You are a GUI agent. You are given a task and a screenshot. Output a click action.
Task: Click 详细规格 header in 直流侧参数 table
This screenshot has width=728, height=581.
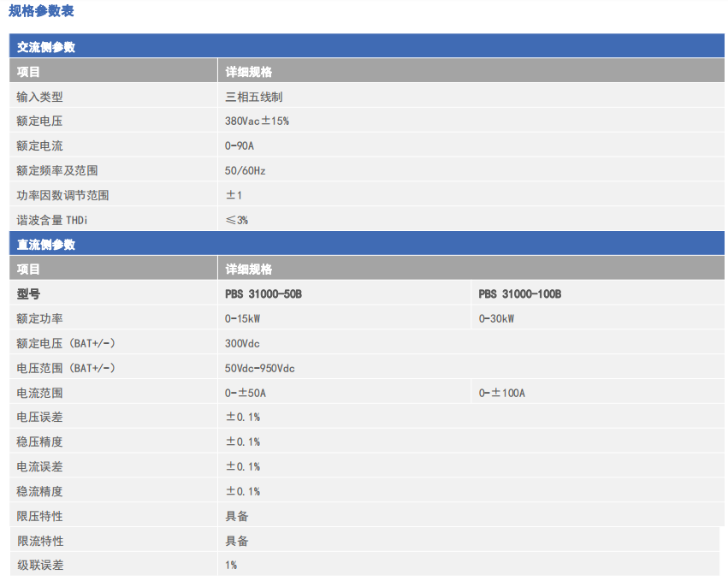click(x=249, y=269)
